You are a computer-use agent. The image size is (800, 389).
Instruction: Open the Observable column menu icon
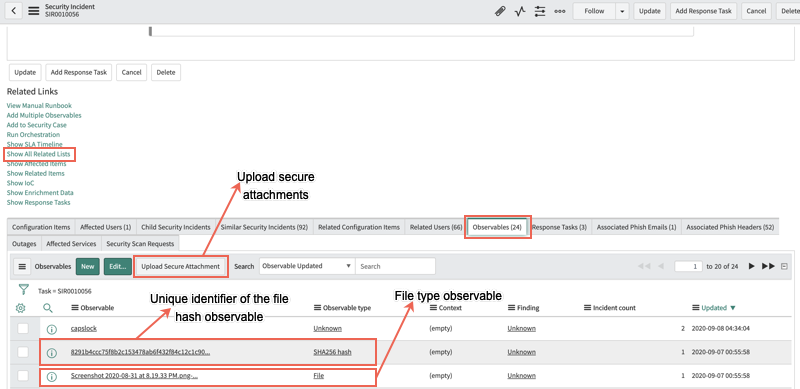(x=74, y=308)
